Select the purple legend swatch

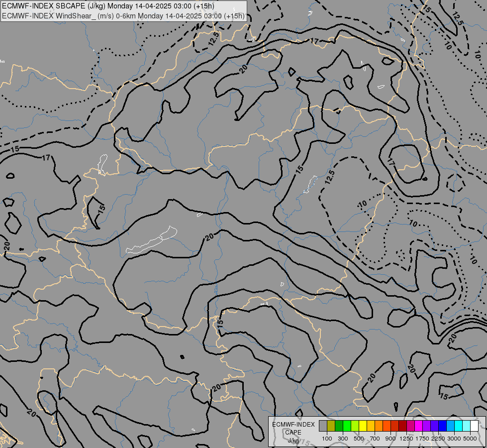(x=427, y=426)
